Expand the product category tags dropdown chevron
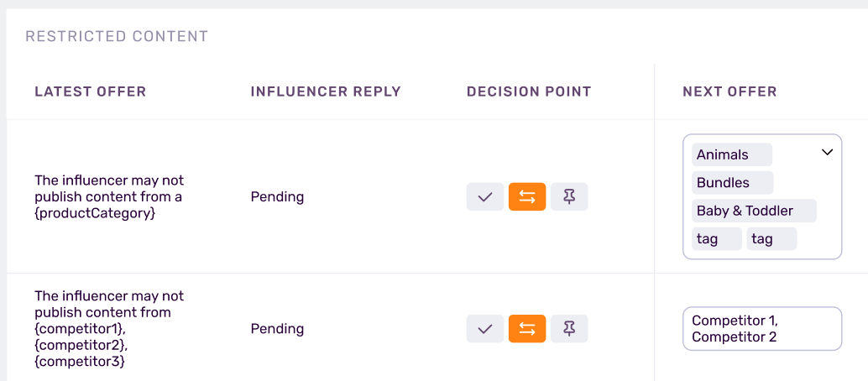This screenshot has height=381, width=868. pos(827,153)
